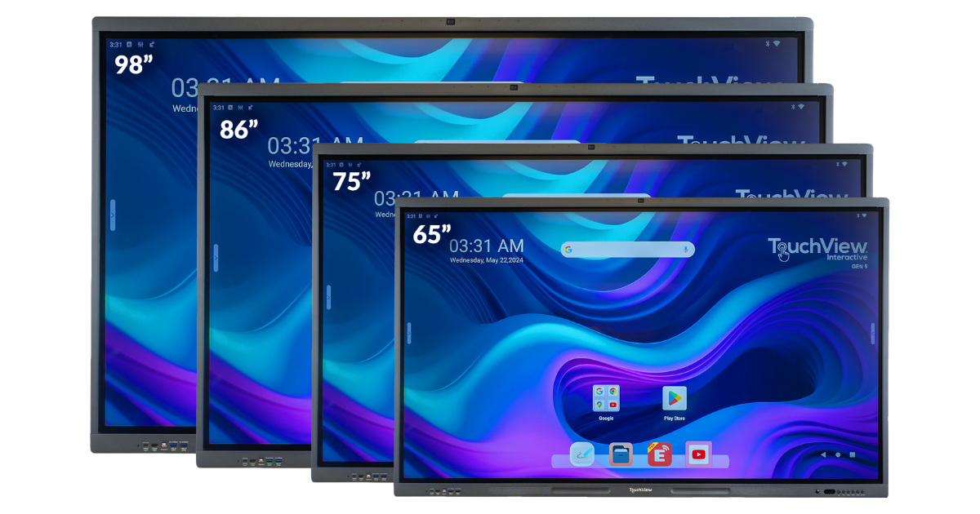The width and height of the screenshot is (980, 514).
Task: Tap the Android home circle button
Action: (x=837, y=454)
